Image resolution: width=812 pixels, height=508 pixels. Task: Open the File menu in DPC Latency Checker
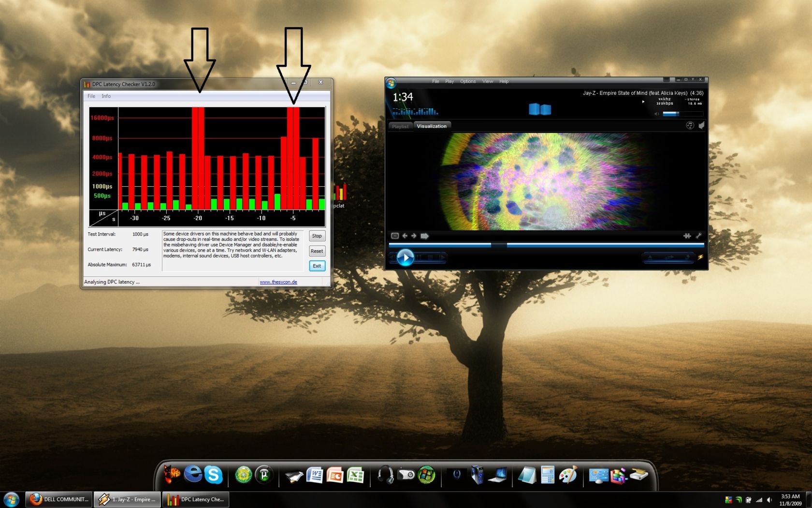point(91,96)
